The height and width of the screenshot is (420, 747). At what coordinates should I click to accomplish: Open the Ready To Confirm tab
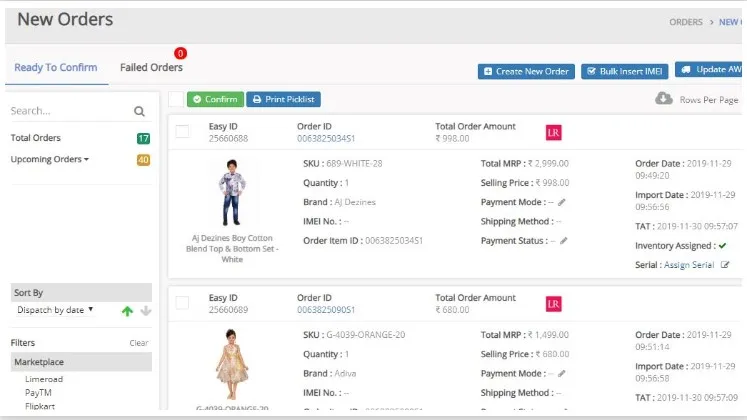pos(56,68)
